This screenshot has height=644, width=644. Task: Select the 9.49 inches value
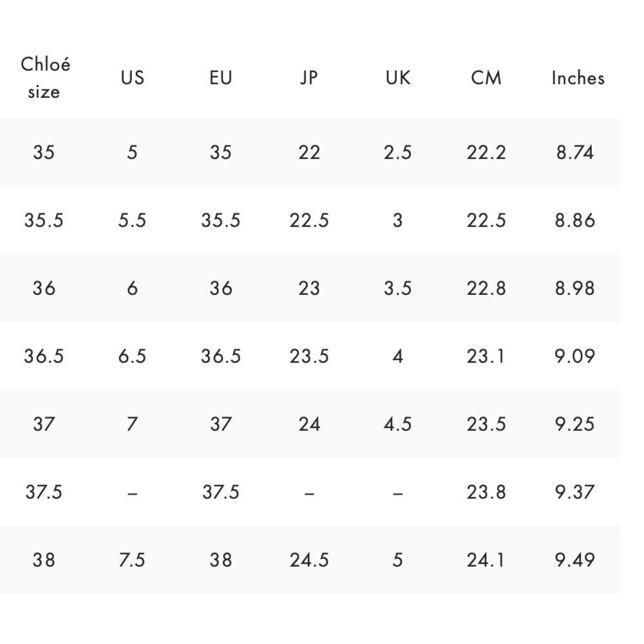click(574, 560)
